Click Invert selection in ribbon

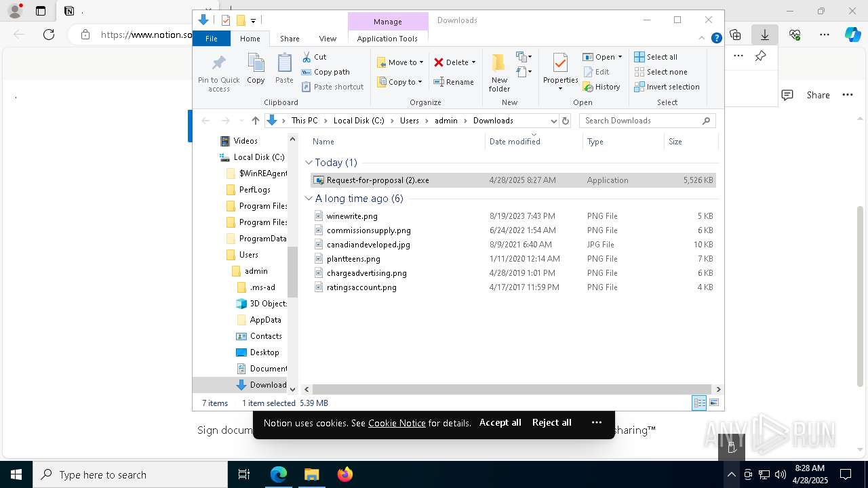click(x=667, y=87)
